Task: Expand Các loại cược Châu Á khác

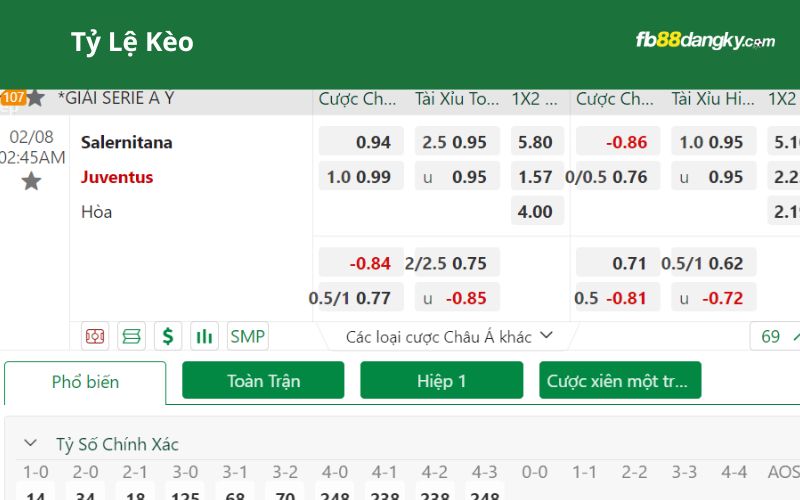Action: coord(448,337)
